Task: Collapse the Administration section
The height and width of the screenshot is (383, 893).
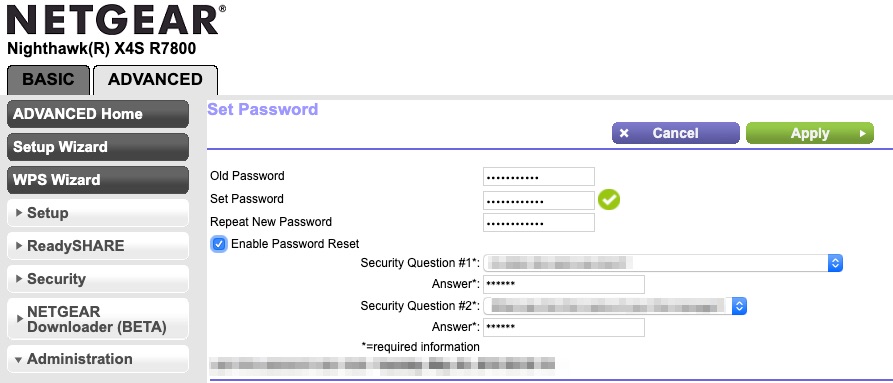Action: tap(98, 359)
